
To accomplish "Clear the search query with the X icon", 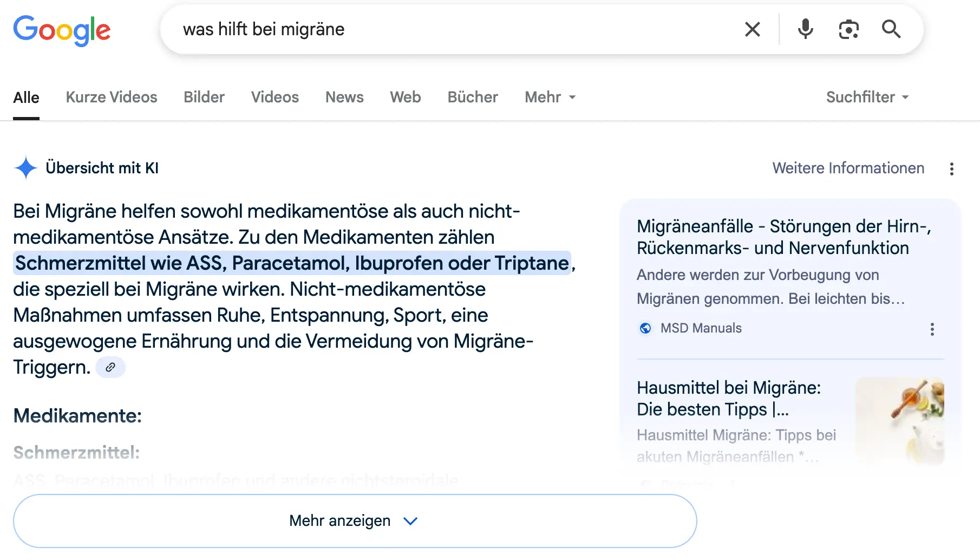I will (x=753, y=29).
